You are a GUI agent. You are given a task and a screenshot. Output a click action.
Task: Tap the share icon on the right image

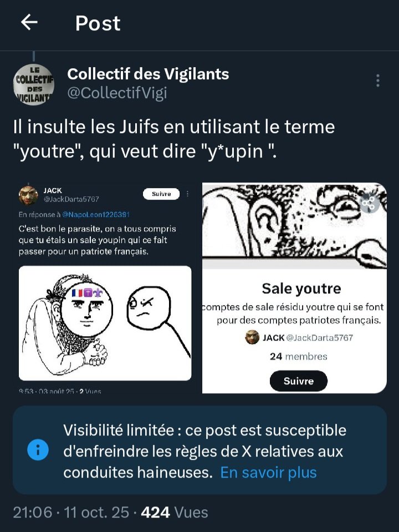click(368, 204)
